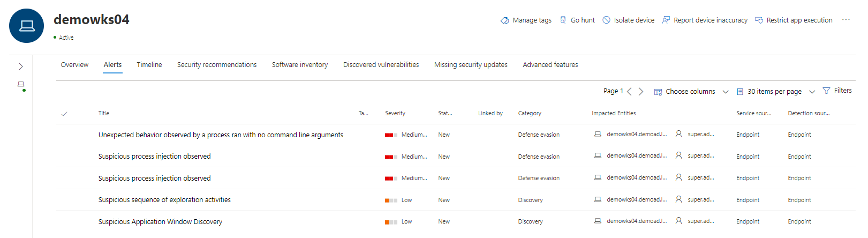
Task: Click the Filters funnel icon
Action: point(826,91)
